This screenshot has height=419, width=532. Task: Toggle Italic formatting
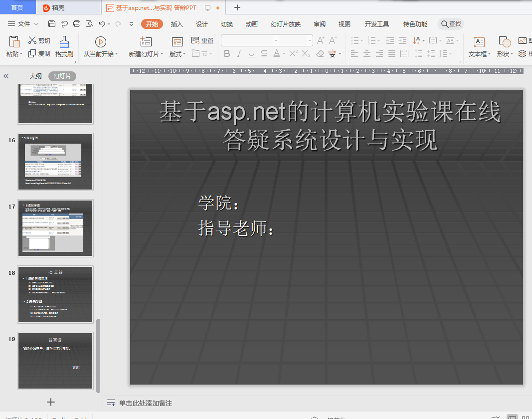(239, 54)
